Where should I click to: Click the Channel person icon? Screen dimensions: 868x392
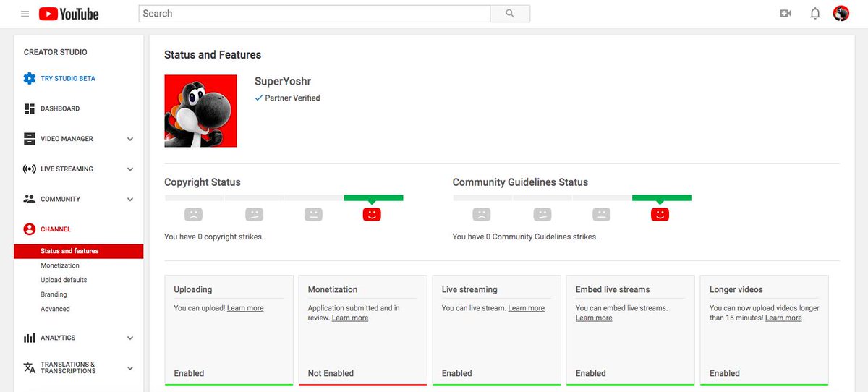coord(30,229)
